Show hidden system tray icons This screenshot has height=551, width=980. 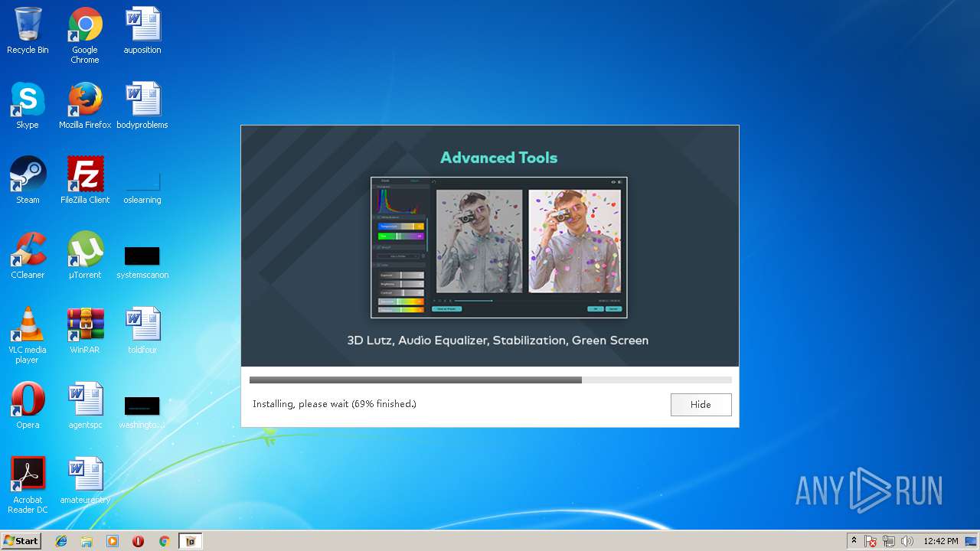(854, 541)
